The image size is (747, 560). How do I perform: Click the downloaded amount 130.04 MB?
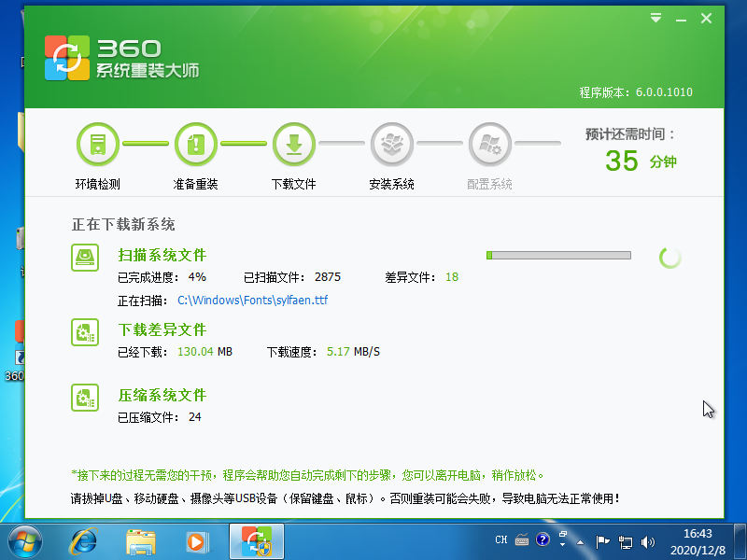(x=204, y=352)
